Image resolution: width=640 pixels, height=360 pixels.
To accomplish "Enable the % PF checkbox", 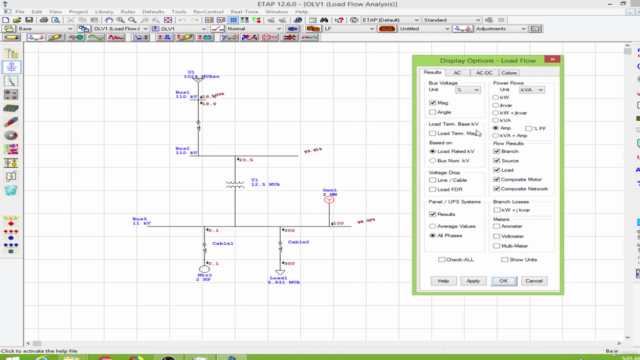I will 529,129.
